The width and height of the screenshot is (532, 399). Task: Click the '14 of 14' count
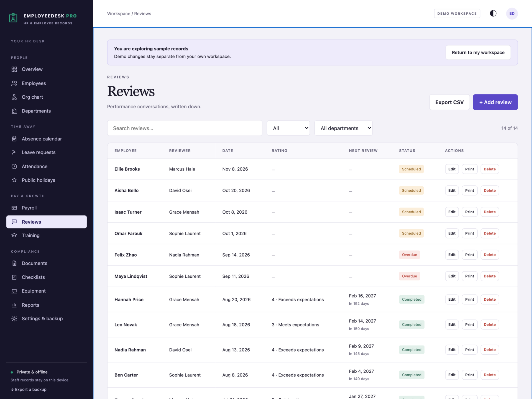coord(509,128)
